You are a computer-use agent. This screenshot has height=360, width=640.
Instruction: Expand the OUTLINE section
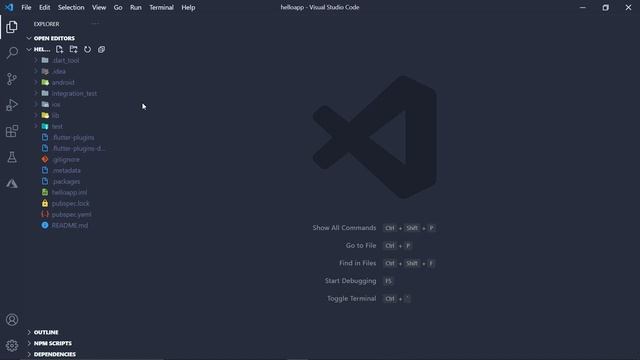pos(29,332)
